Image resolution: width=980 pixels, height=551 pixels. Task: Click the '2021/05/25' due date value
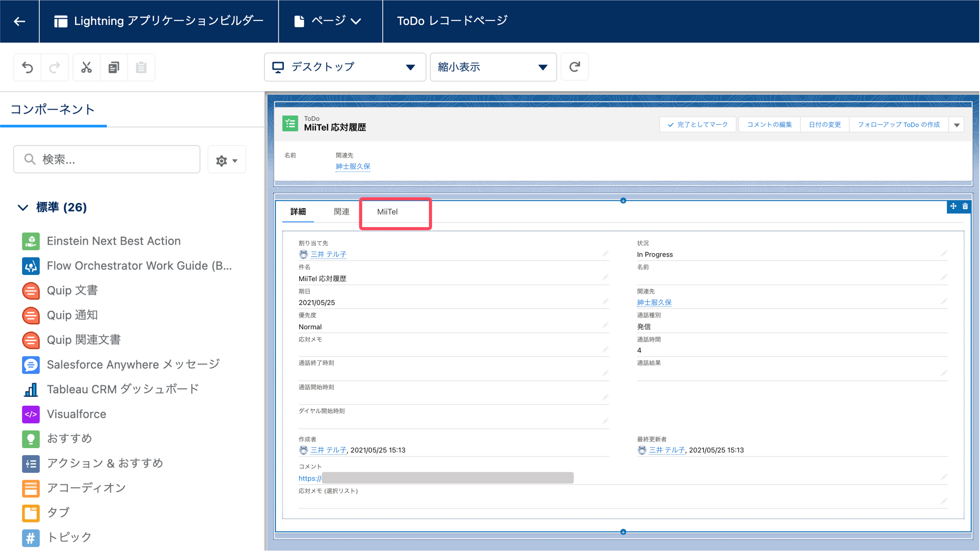click(x=316, y=303)
